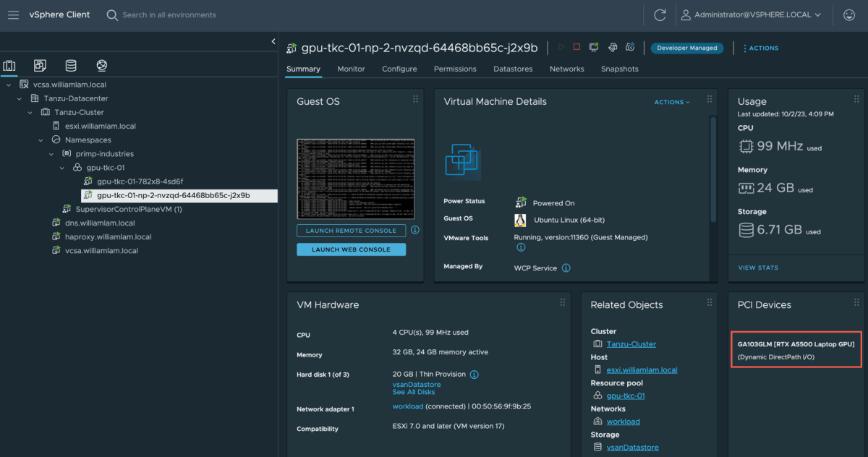Click the Power On play icon

[x=560, y=48]
